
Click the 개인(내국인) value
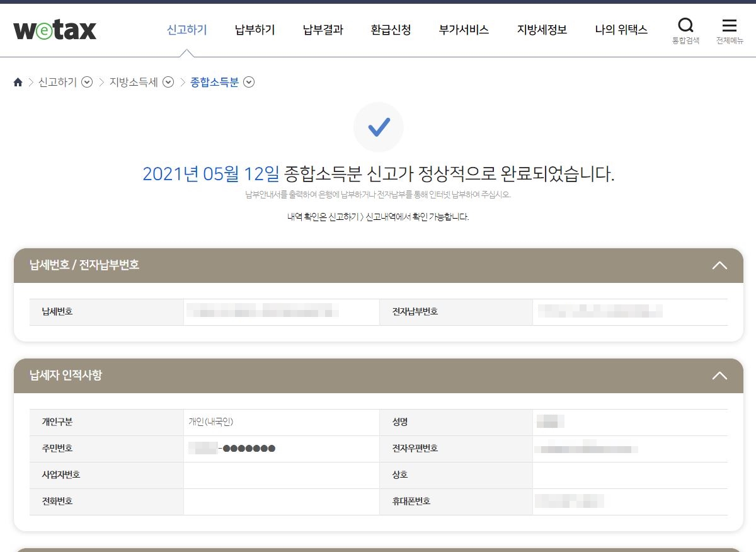coord(211,422)
